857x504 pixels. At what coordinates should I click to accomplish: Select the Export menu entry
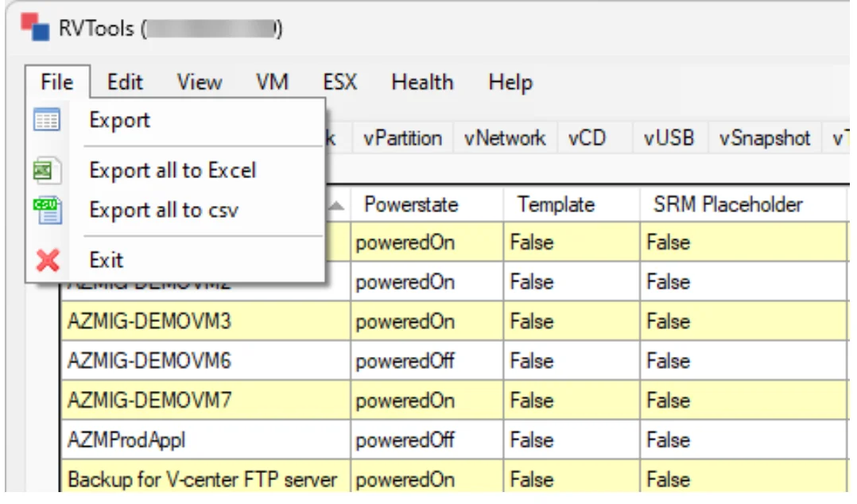coord(119,120)
